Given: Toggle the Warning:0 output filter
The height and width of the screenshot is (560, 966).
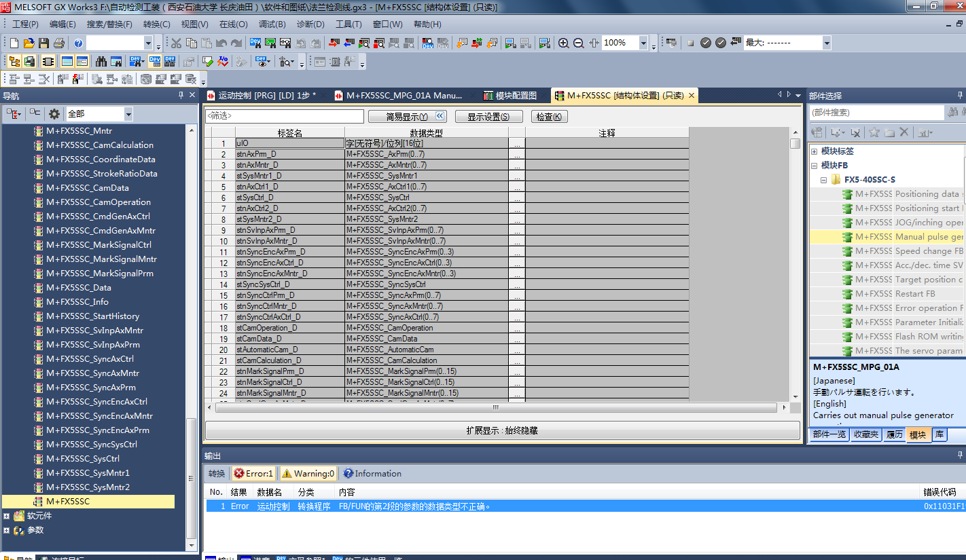Looking at the screenshot, I should [x=308, y=474].
